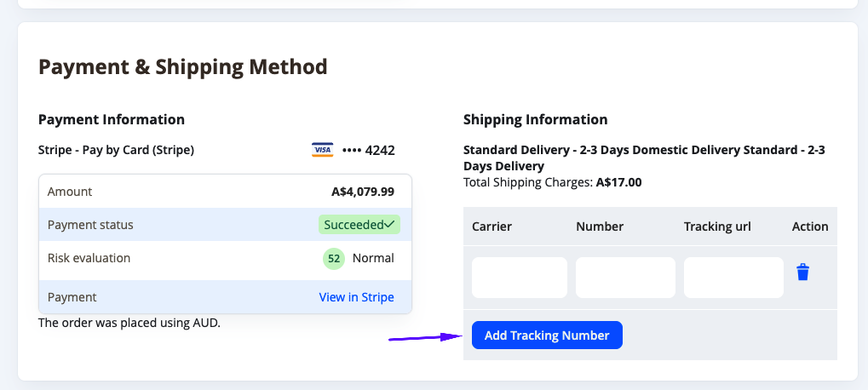The image size is (868, 390).
Task: Click the Normal risk evaluation text
Action: pyautogui.click(x=373, y=258)
